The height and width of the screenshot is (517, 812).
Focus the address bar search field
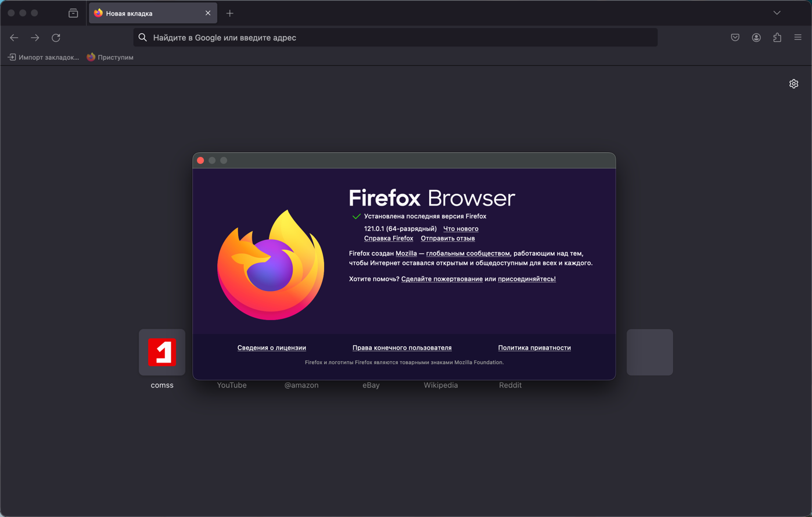pyautogui.click(x=396, y=38)
